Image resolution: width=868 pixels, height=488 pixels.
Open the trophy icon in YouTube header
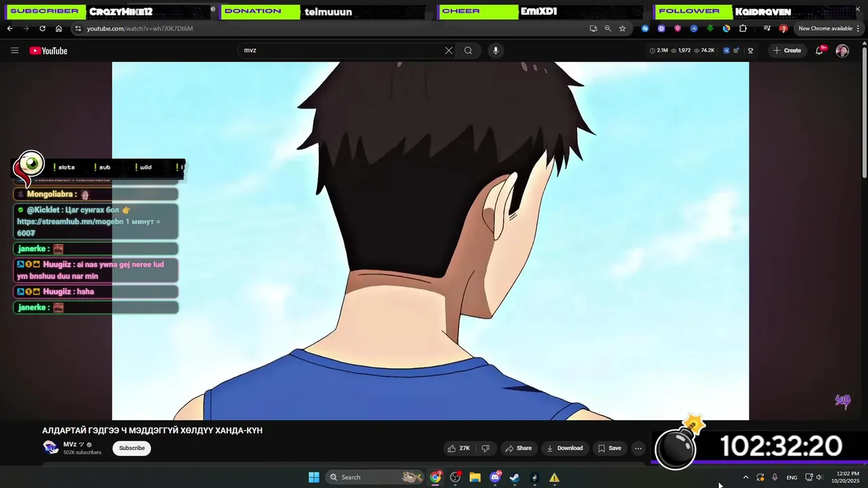pos(751,50)
